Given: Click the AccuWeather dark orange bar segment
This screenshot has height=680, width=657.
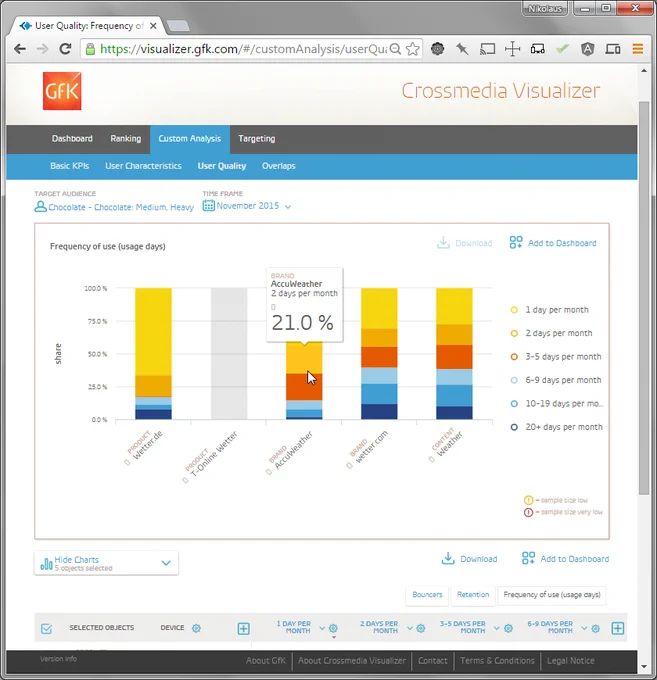Looking at the screenshot, I should [x=304, y=387].
